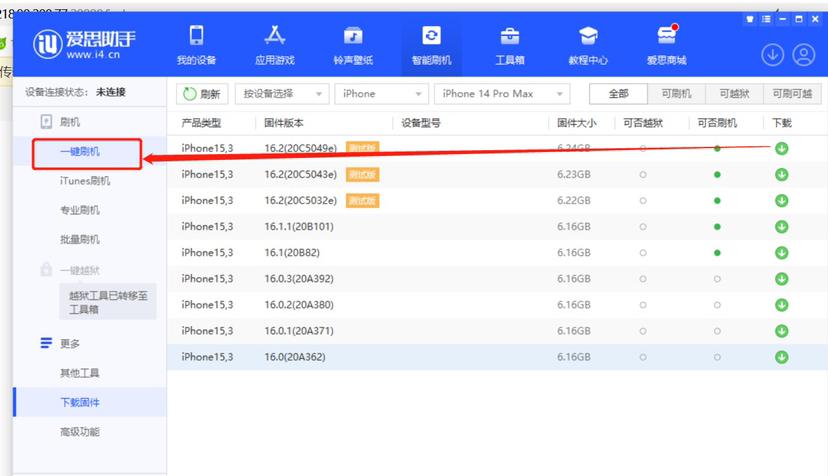Click the 16.0.2(20A380) firmware version cell
This screenshot has width=828, height=476.
[x=299, y=305]
